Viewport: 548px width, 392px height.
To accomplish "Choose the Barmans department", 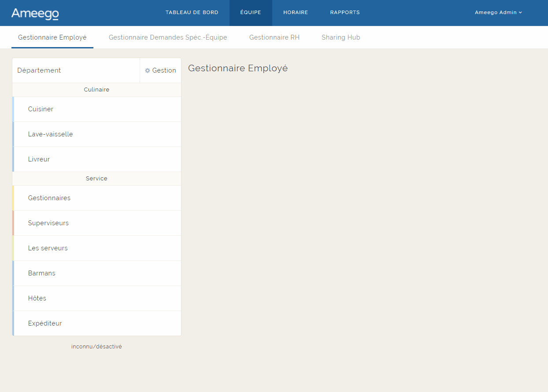I will [41, 273].
